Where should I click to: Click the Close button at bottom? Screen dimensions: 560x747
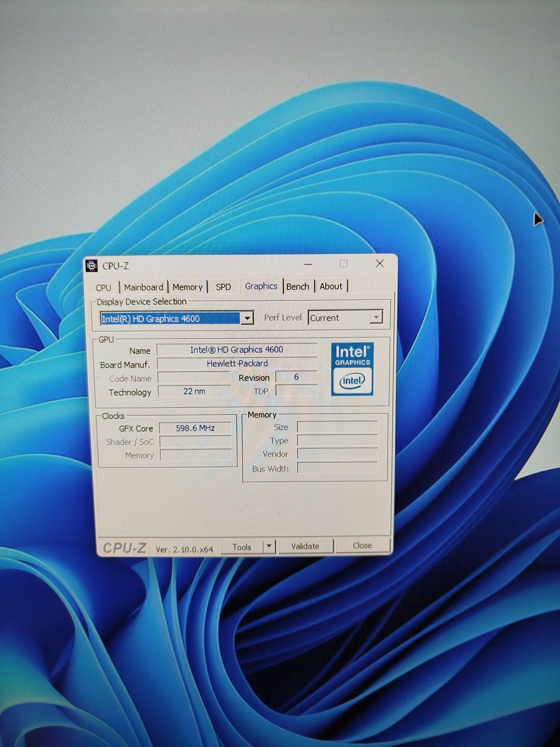[362, 545]
